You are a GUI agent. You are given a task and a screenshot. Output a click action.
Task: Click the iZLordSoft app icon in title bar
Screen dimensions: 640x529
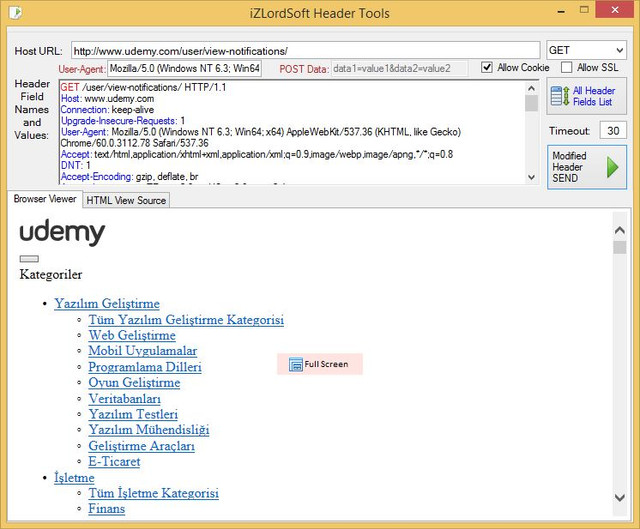[16, 13]
